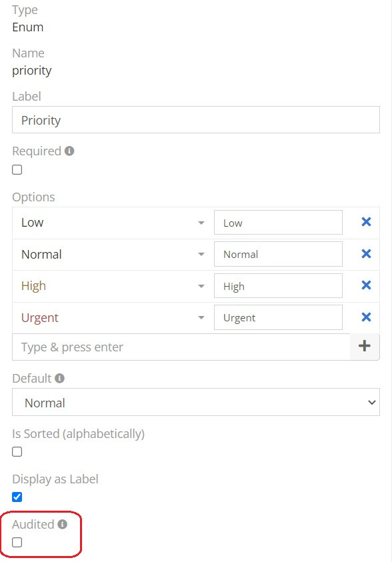The width and height of the screenshot is (392, 562).
Task: Expand the style dropdown arrow for Urgent
Action: pyautogui.click(x=201, y=317)
